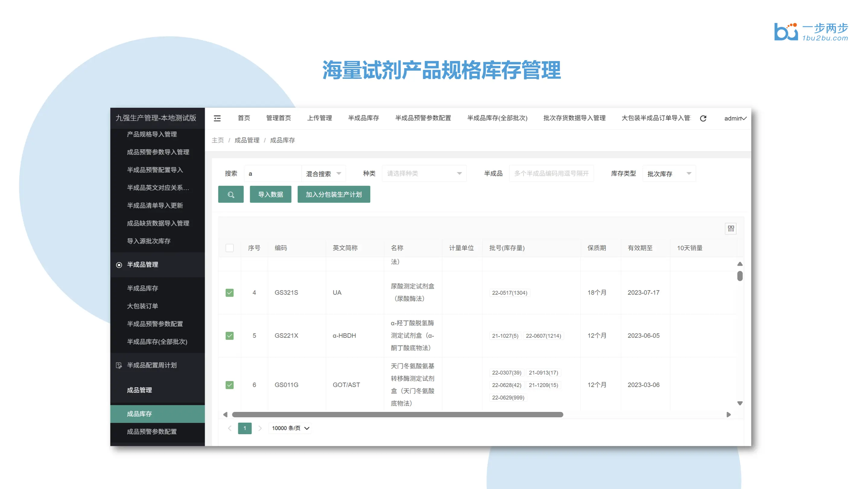This screenshot has width=868, height=489.
Task: Uncheck the GS221X row checkbox
Action: click(x=230, y=336)
